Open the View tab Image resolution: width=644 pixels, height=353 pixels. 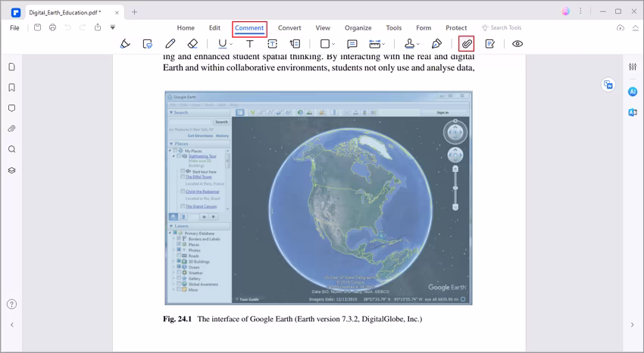323,28
